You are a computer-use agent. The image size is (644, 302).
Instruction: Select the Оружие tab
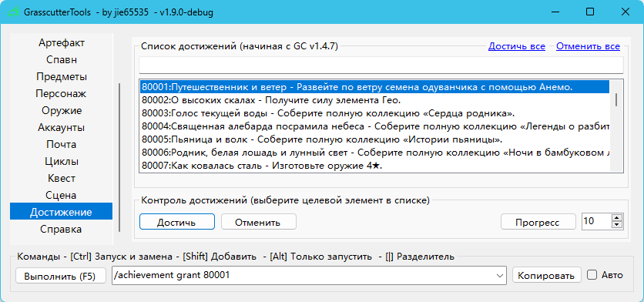click(61, 110)
